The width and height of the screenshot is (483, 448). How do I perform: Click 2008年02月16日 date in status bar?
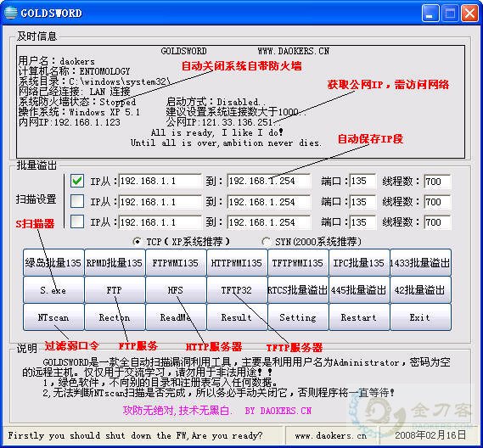pos(430,435)
